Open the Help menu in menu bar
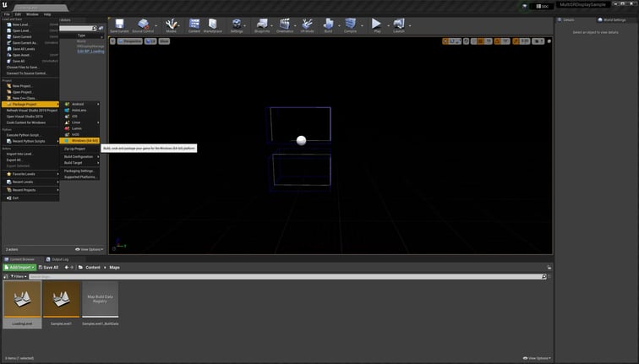Image resolution: width=639 pixels, height=364 pixels. [x=47, y=14]
